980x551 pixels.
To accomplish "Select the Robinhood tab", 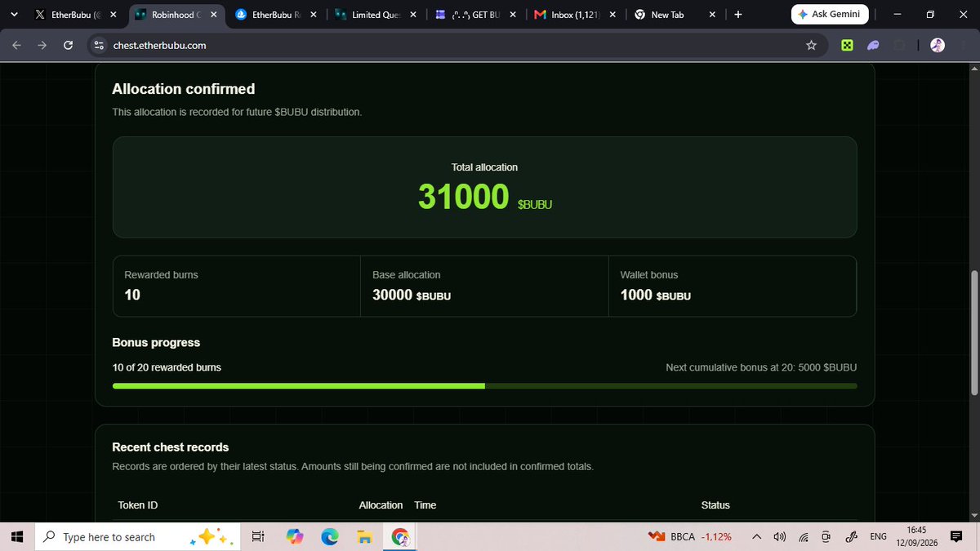I will click(175, 15).
